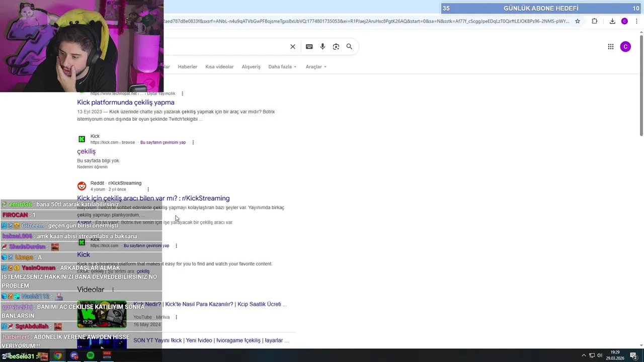The height and width of the screenshot is (362, 644).
Task: Clear the search box with the X icon
Action: pyautogui.click(x=293, y=47)
